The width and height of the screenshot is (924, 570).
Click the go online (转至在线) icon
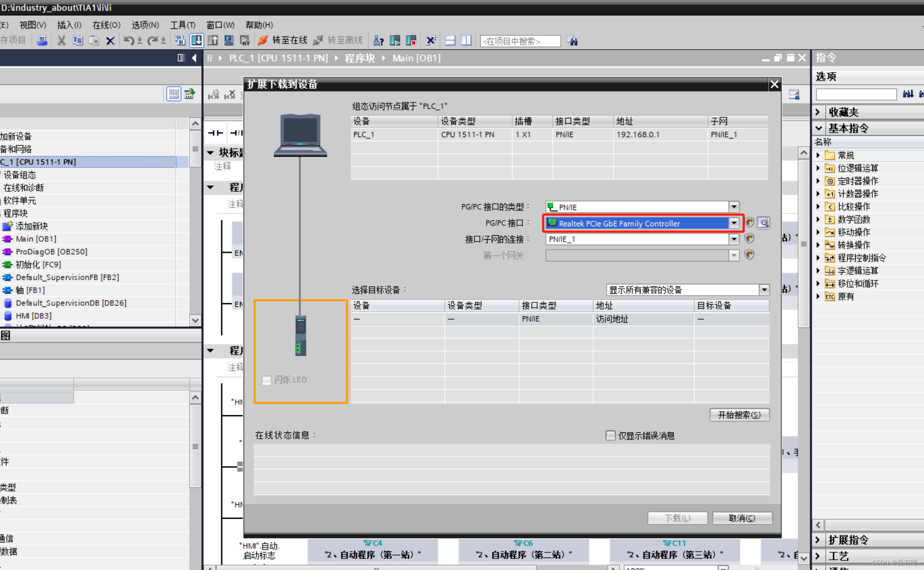263,40
